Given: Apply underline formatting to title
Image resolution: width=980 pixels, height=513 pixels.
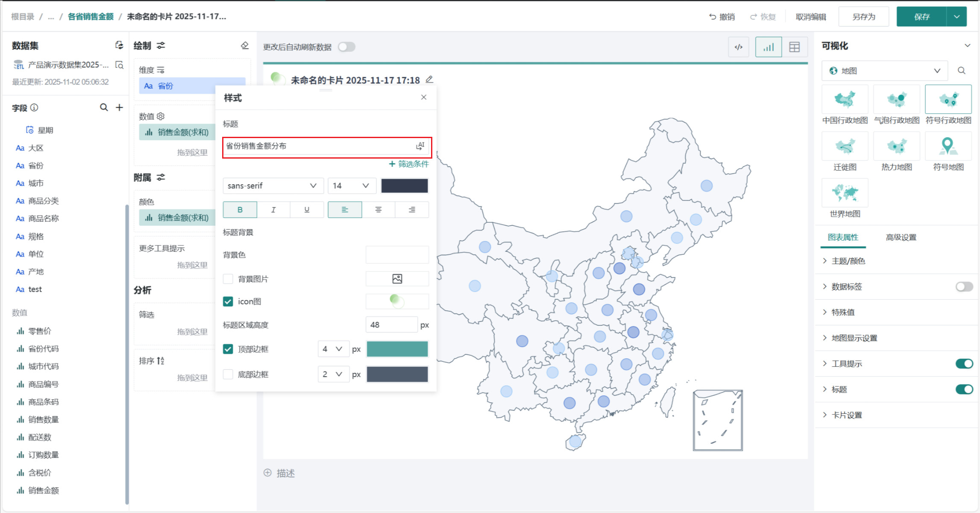Looking at the screenshot, I should [x=307, y=210].
